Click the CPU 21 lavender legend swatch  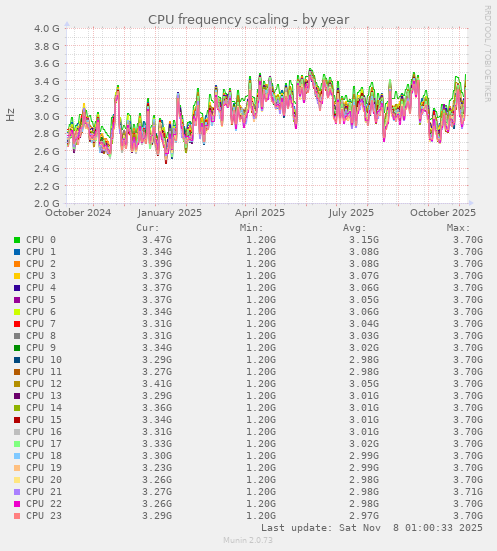click(x=17, y=492)
